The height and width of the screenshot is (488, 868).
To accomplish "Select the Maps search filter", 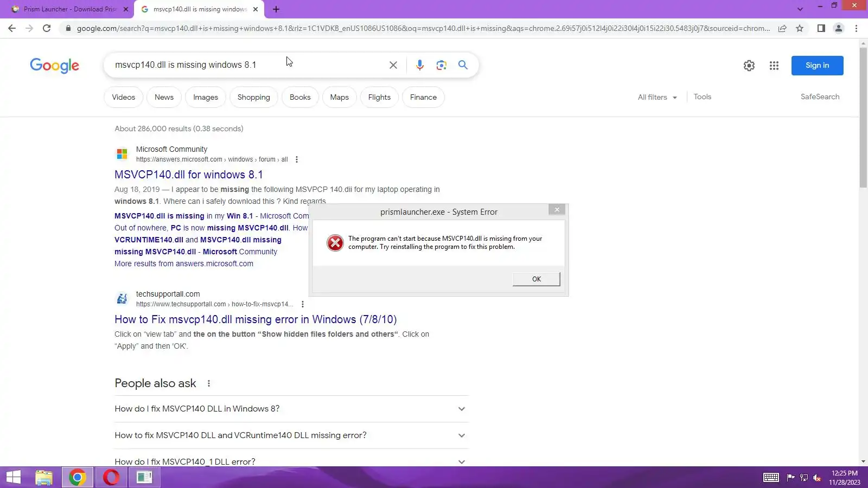I will coord(340,97).
